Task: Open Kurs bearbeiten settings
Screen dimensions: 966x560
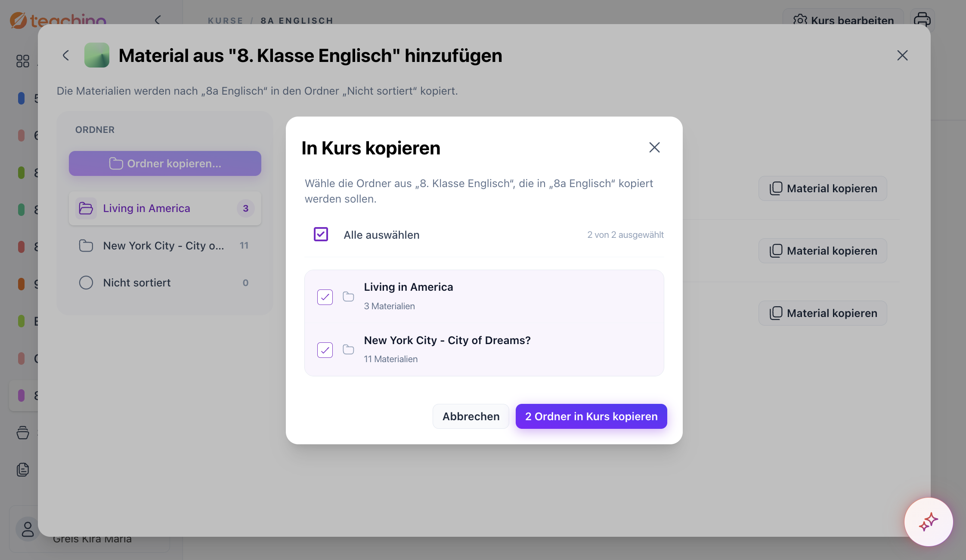Action: [843, 20]
